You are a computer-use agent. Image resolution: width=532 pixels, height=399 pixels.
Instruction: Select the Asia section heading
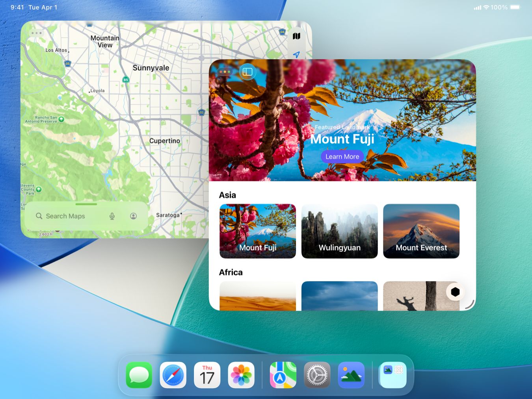[228, 195]
